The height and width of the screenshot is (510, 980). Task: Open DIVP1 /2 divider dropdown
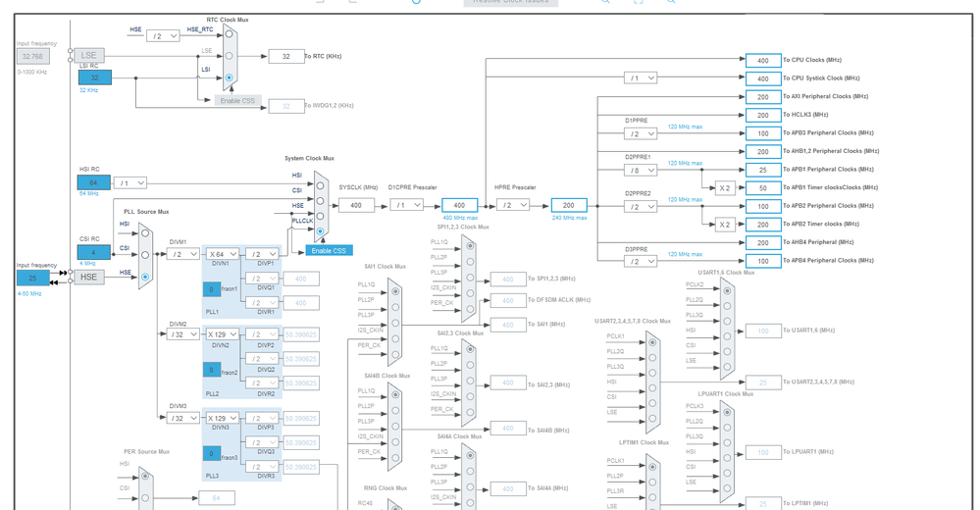pos(263,254)
